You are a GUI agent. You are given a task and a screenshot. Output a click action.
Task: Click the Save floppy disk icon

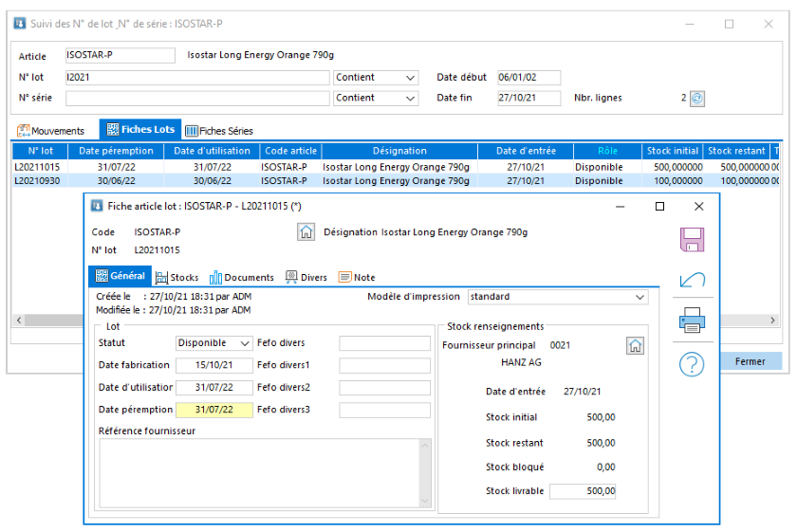point(692,240)
